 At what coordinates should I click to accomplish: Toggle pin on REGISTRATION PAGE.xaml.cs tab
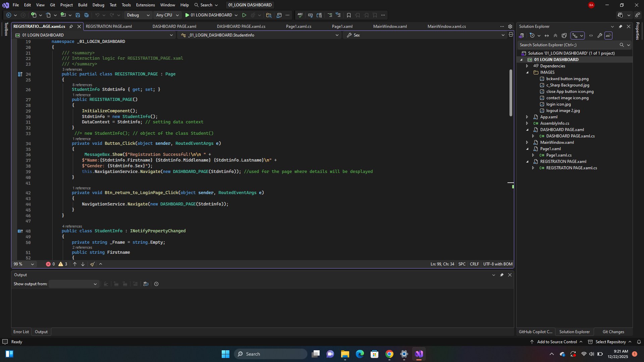pos(71,26)
